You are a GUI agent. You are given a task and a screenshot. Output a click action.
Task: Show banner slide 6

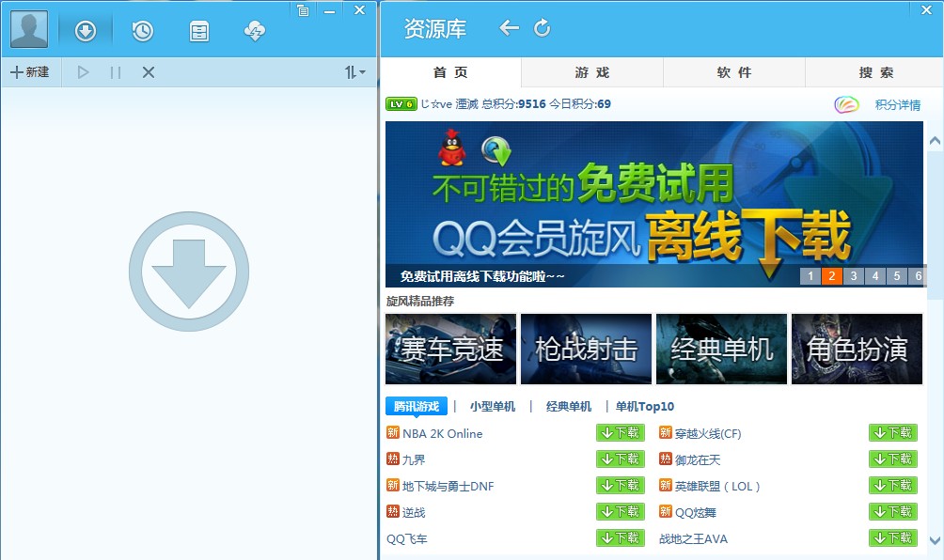pos(917,276)
